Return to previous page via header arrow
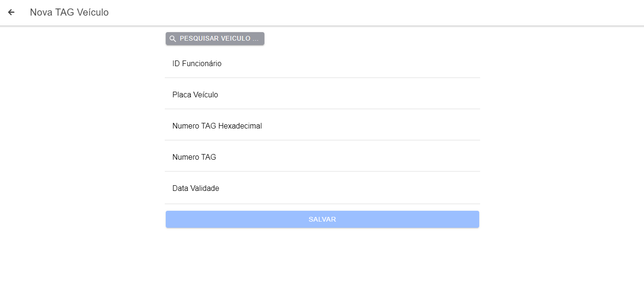This screenshot has height=301, width=644. tap(11, 12)
